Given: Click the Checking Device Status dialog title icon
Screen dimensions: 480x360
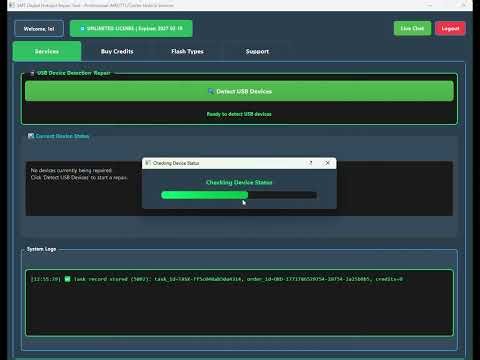Looking at the screenshot, I should (148, 163).
